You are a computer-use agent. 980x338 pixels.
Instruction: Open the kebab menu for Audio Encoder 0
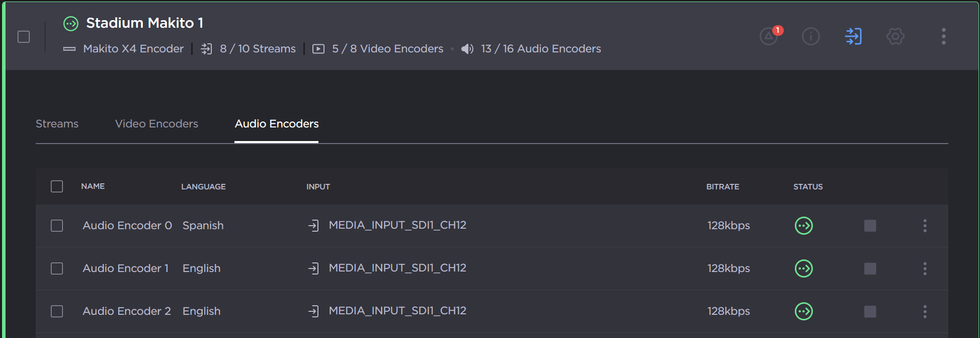click(x=925, y=226)
